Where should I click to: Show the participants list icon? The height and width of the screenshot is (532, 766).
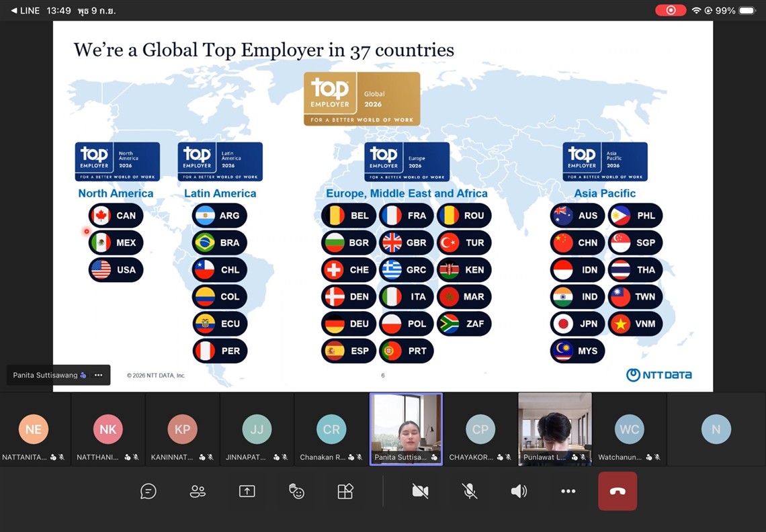(198, 491)
